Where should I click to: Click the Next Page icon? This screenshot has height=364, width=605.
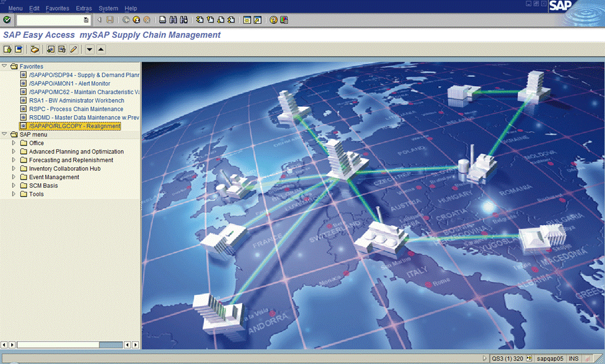coord(221,19)
